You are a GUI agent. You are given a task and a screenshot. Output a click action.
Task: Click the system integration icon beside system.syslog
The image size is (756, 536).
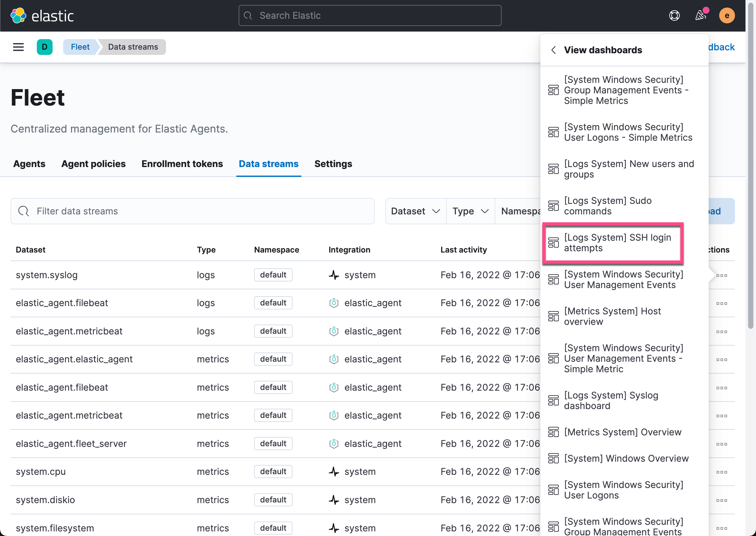click(x=334, y=275)
